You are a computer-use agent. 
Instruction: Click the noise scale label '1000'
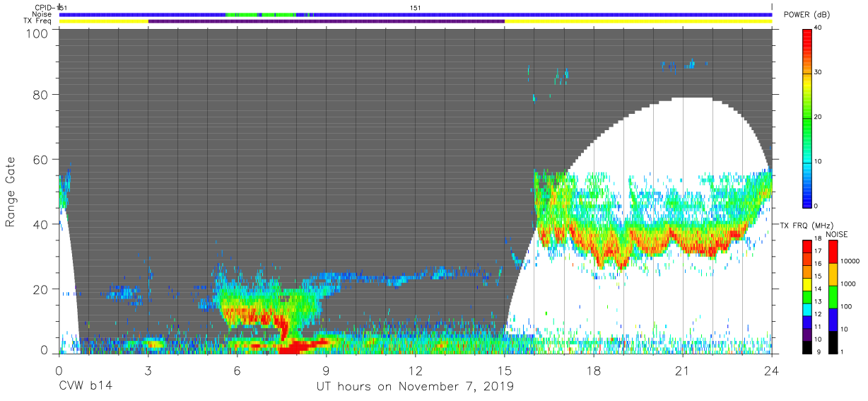848,284
